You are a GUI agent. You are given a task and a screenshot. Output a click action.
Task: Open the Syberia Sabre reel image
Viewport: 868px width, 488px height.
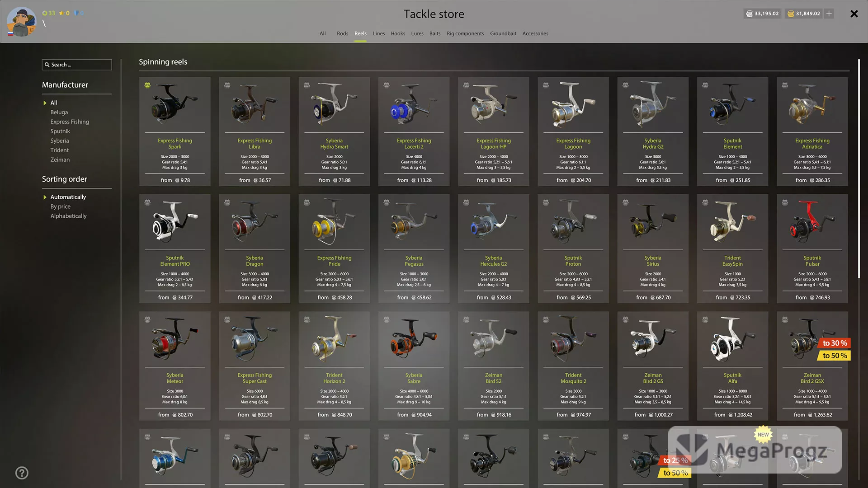point(414,339)
